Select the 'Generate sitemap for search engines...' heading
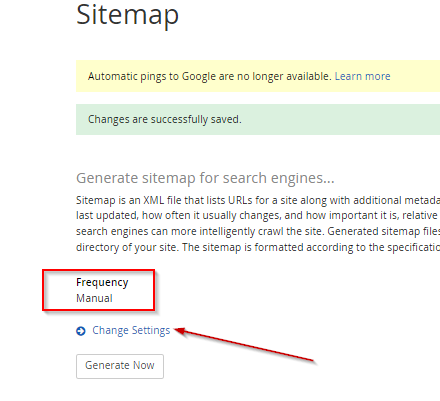Screen dimensions: 440x401 205,178
